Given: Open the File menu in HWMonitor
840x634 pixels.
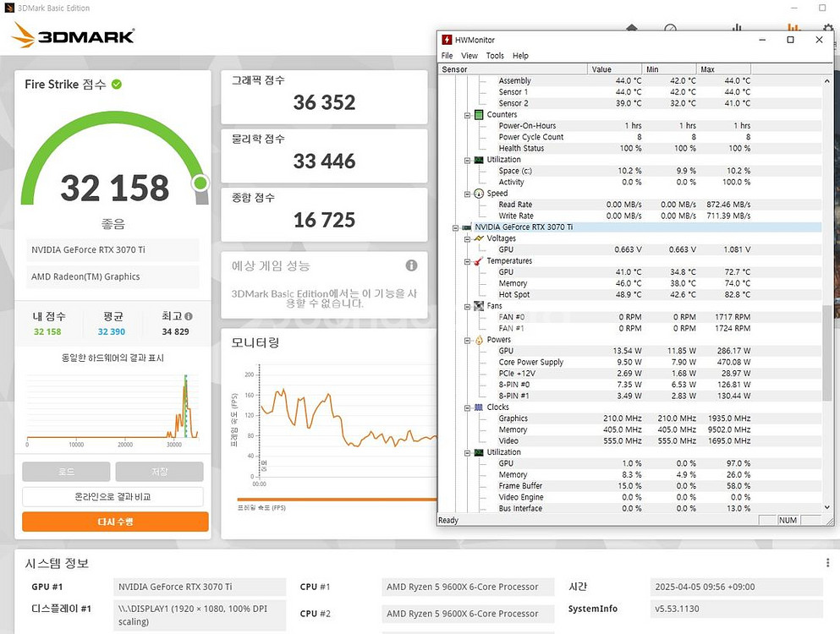Looking at the screenshot, I should pos(447,56).
